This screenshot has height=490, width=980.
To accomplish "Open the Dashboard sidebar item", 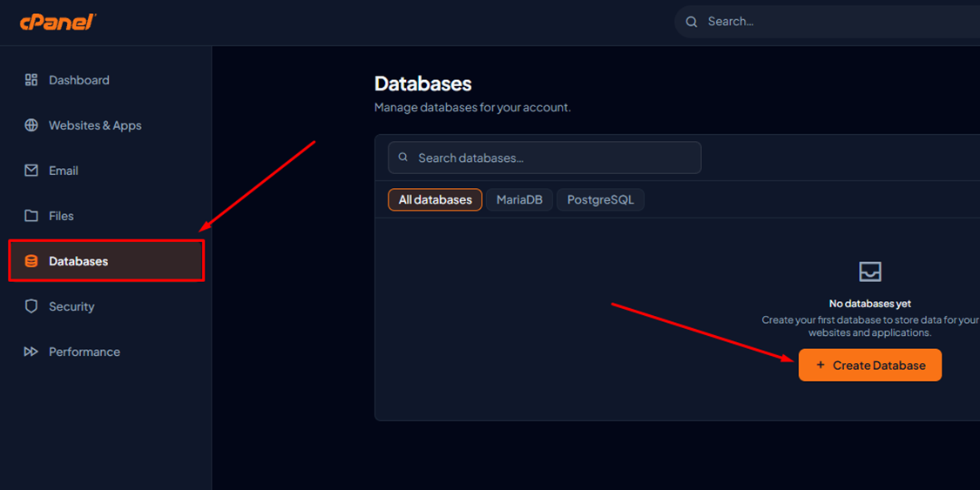I will 106,80.
